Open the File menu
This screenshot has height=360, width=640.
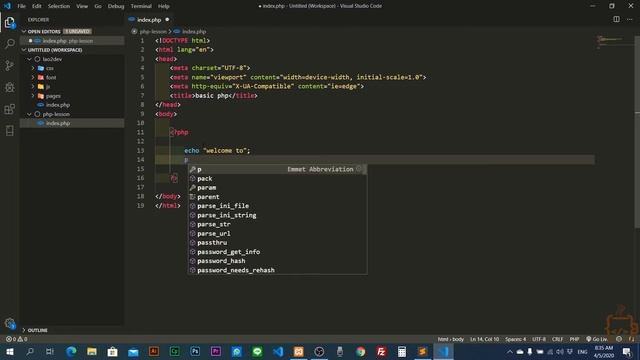[22, 6]
